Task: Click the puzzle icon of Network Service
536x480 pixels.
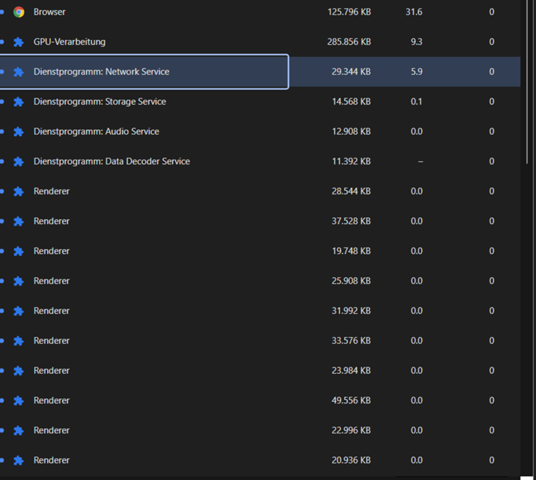Action: 18,72
